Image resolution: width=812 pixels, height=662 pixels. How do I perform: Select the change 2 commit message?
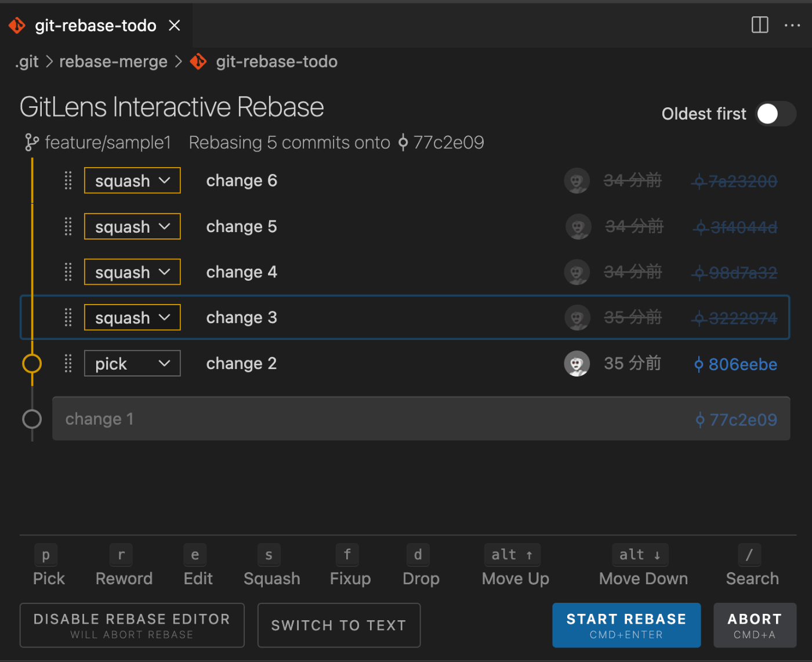coord(242,363)
